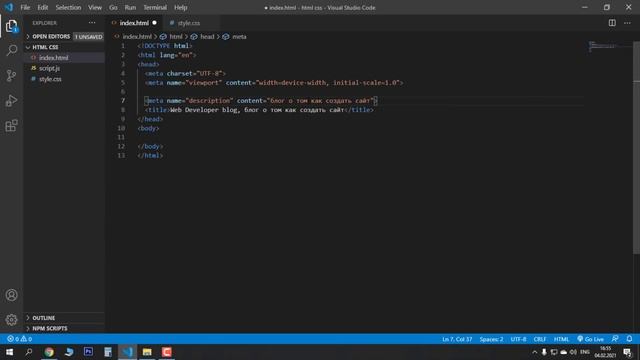
Task: Open Windows Start menu
Action: point(9,352)
